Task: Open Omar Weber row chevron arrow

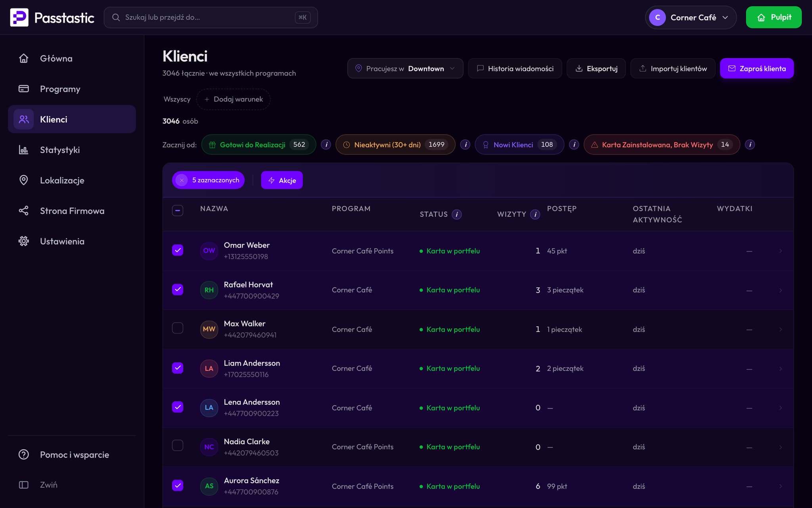Action: pyautogui.click(x=780, y=251)
